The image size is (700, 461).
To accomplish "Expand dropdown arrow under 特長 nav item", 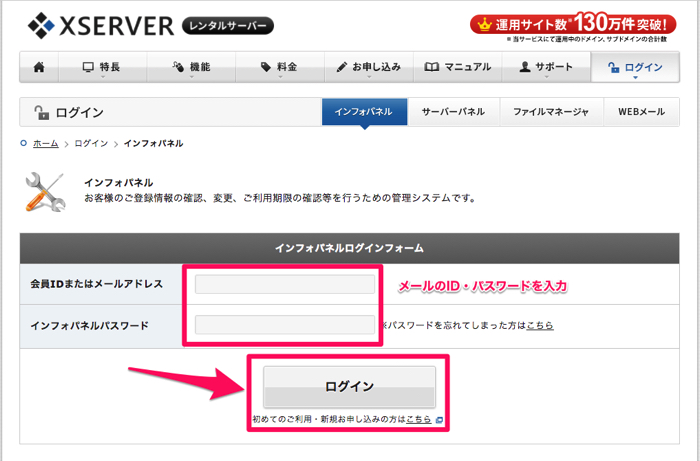I will click(x=103, y=77).
